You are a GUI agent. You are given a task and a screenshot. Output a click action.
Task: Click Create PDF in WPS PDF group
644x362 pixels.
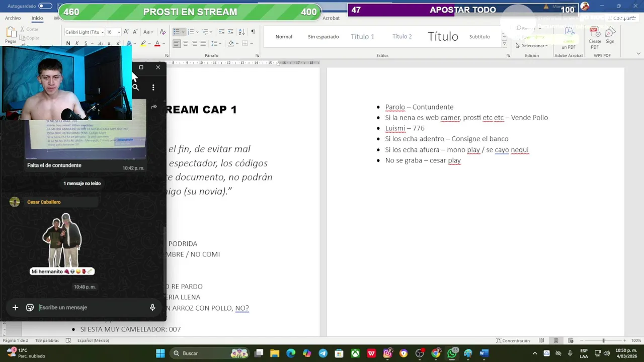595,38
